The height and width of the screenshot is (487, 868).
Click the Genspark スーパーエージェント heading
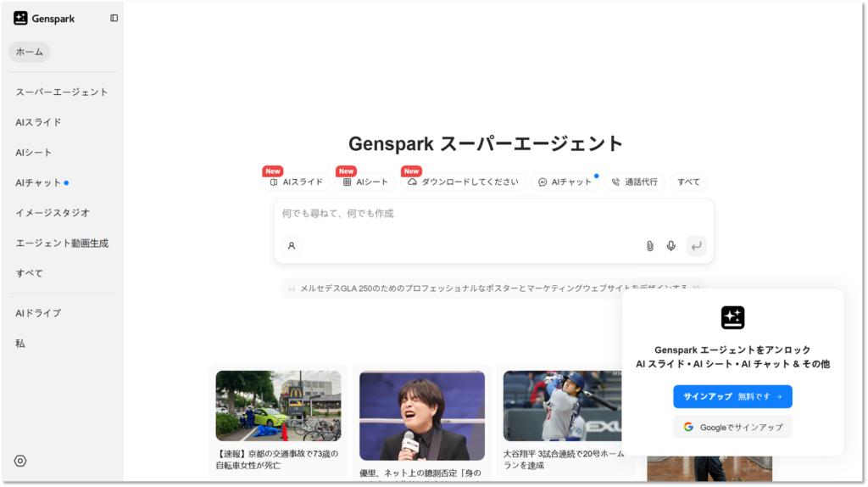click(x=486, y=144)
